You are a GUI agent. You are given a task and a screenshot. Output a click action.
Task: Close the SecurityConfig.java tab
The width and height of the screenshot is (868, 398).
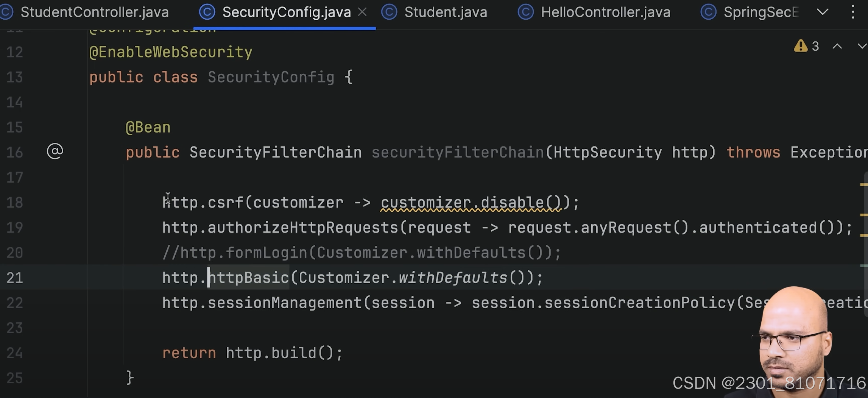point(362,12)
